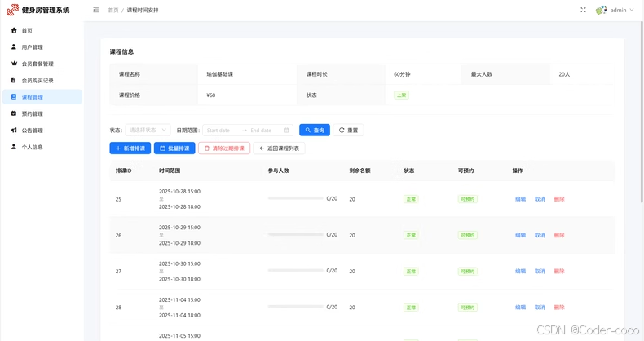
Task: Click 取消 for schedule ID 26
Action: (x=540, y=235)
